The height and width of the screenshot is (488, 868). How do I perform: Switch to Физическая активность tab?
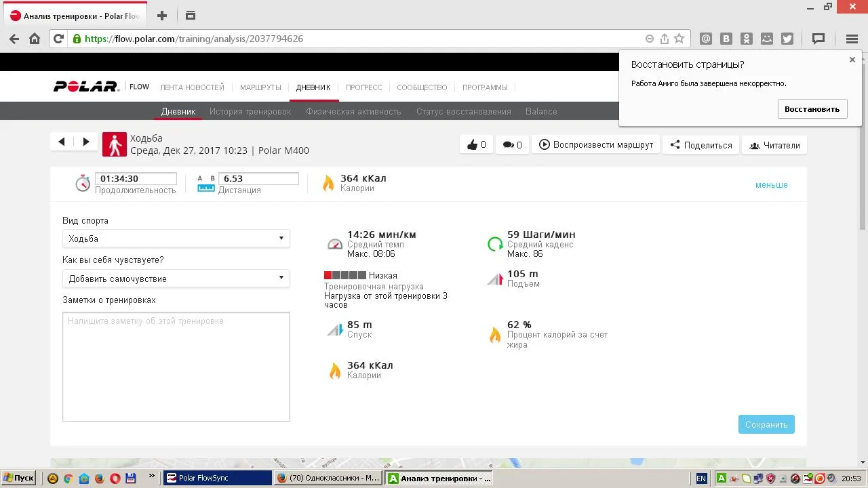[x=353, y=111]
